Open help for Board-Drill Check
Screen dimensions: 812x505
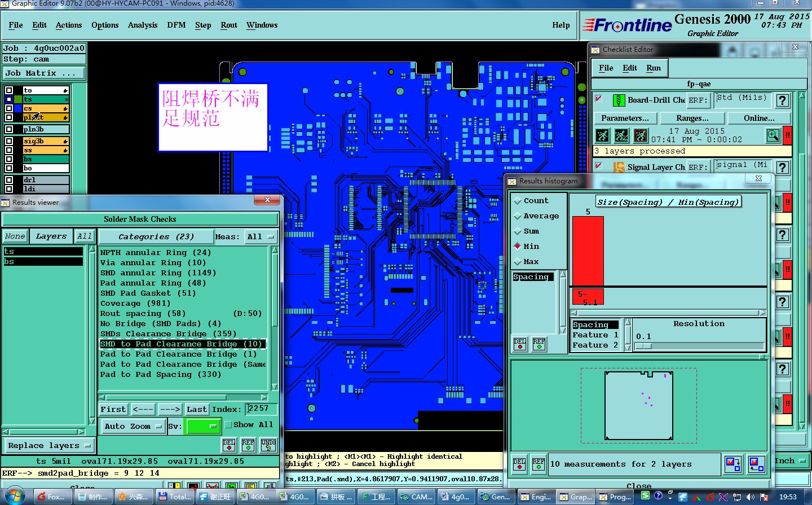coord(782,100)
